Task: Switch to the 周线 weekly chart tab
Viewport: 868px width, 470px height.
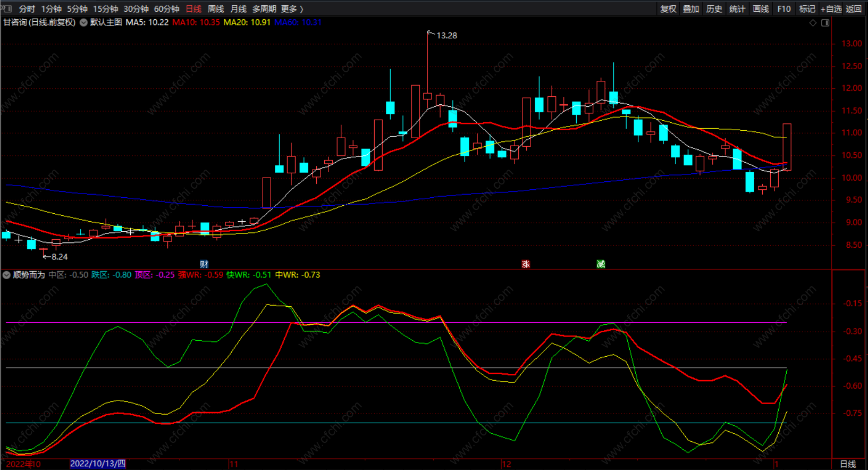Action: click(x=215, y=9)
